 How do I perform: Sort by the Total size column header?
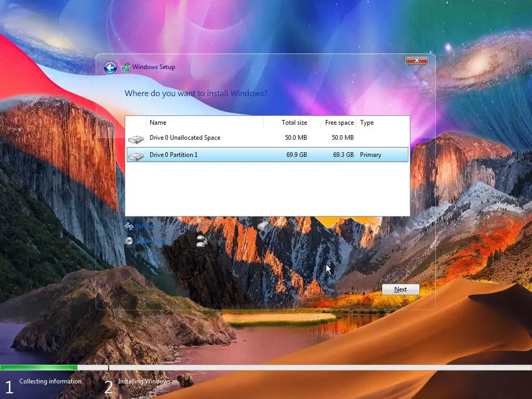point(286,123)
